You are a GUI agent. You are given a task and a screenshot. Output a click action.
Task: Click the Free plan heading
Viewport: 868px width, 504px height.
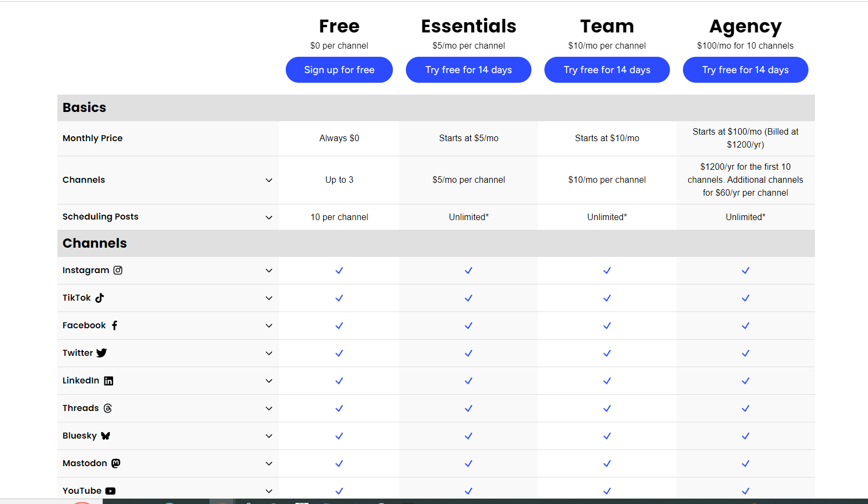pyautogui.click(x=339, y=26)
